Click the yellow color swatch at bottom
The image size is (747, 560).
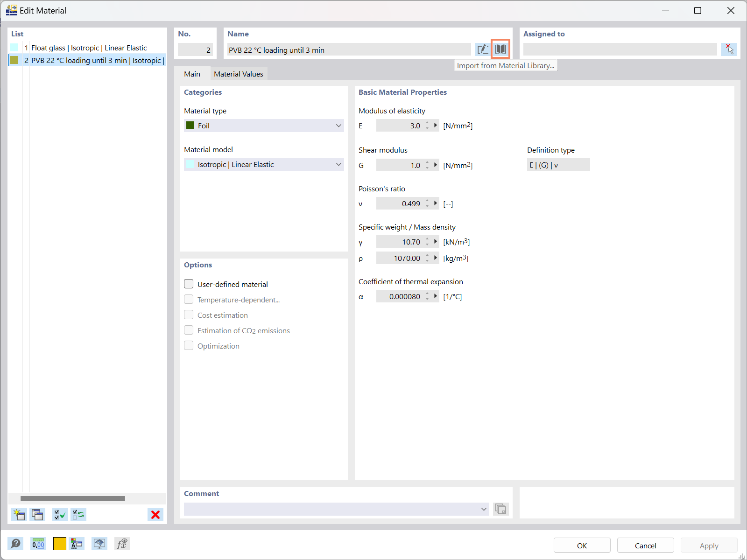(60, 544)
